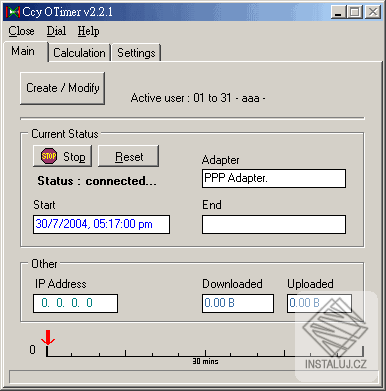This screenshot has height=391, width=386.
Task: Click the Downloaded value field
Action: pos(238,303)
